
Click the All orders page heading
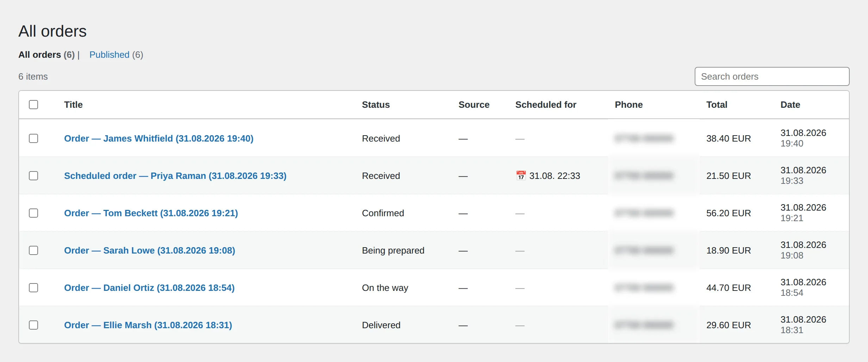point(52,31)
